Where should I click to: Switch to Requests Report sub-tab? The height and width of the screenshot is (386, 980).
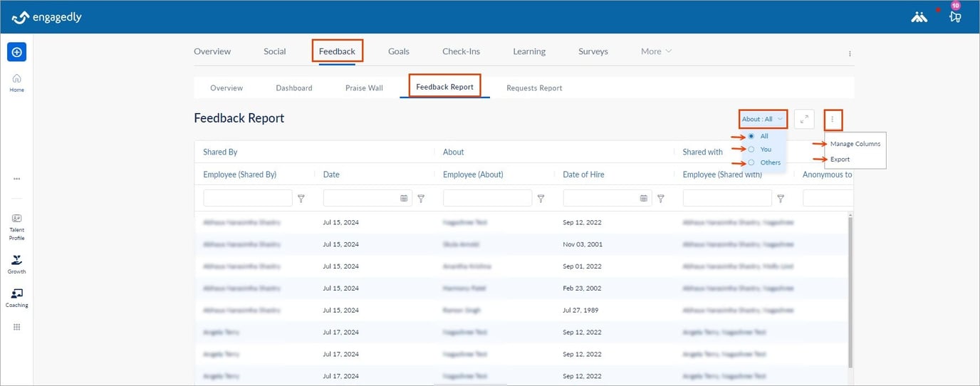[534, 88]
